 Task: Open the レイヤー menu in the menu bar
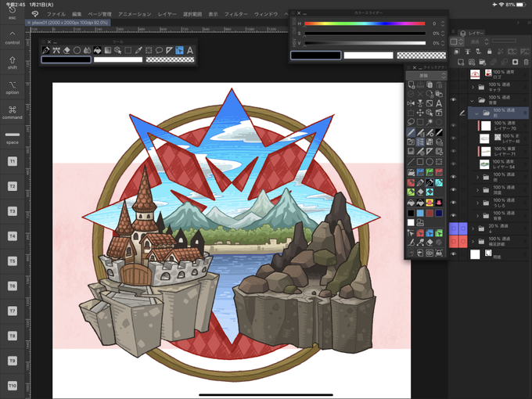tap(167, 14)
